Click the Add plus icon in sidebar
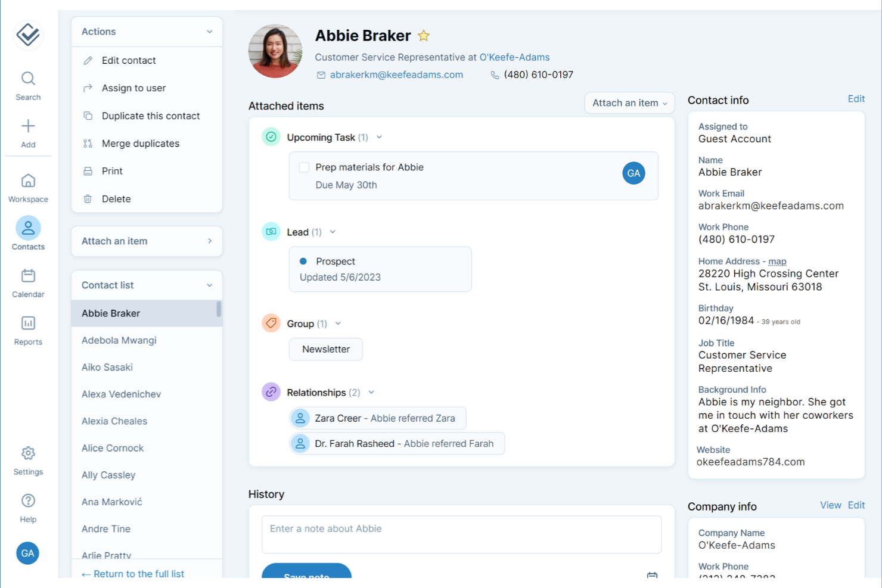The width and height of the screenshot is (882, 588). (27, 126)
